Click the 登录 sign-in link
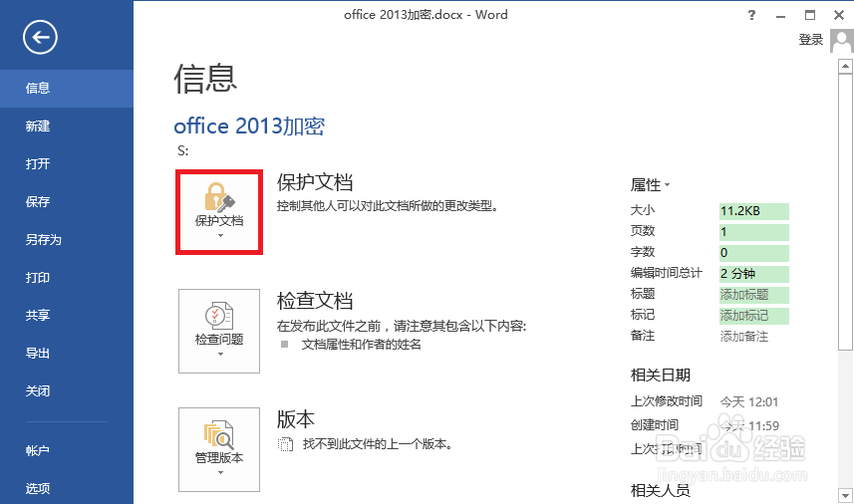This screenshot has height=504, width=854. point(810,40)
